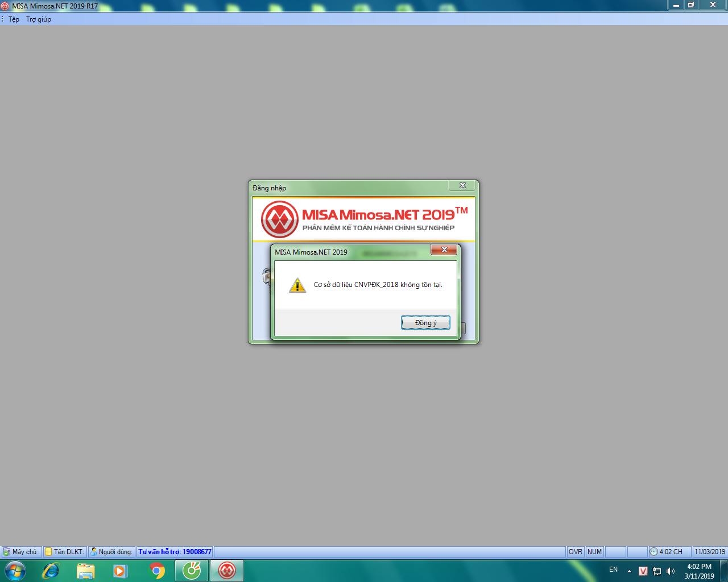Click the 11/03/2019 status bar date
Screen dimensions: 728x582
click(x=710, y=552)
